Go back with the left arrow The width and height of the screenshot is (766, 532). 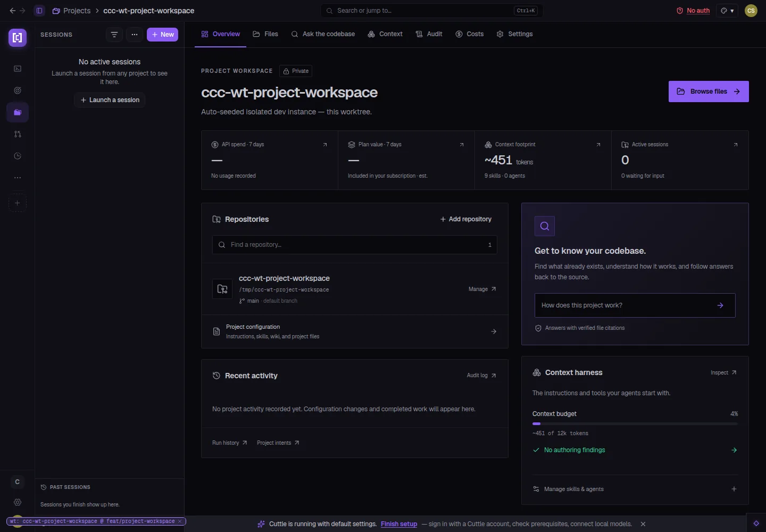coord(13,11)
